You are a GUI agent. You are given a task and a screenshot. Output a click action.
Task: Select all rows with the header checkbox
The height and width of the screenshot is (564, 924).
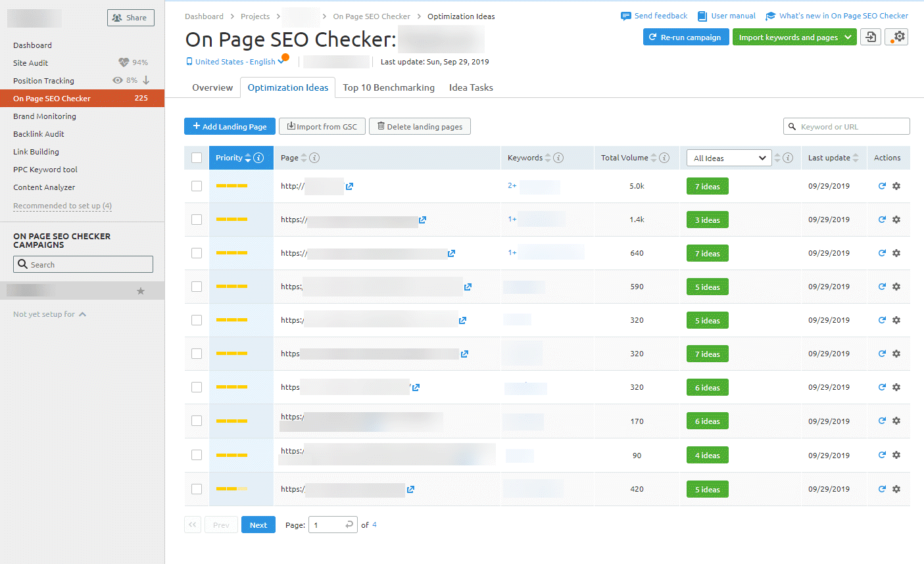point(196,157)
